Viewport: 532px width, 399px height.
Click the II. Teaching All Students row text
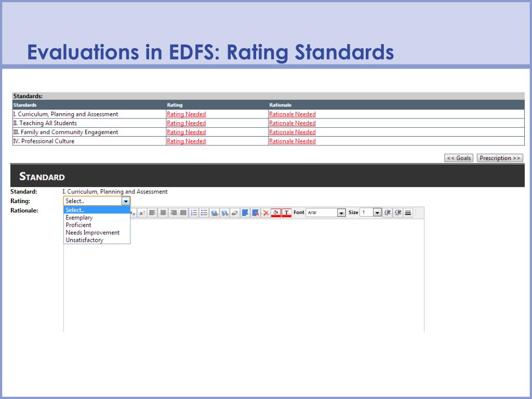[45, 123]
